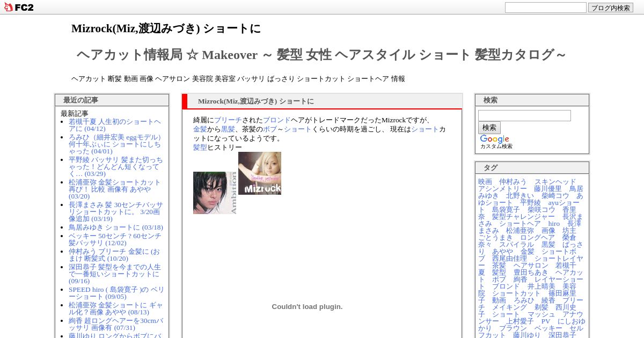Select the メイキング tag

(509, 307)
